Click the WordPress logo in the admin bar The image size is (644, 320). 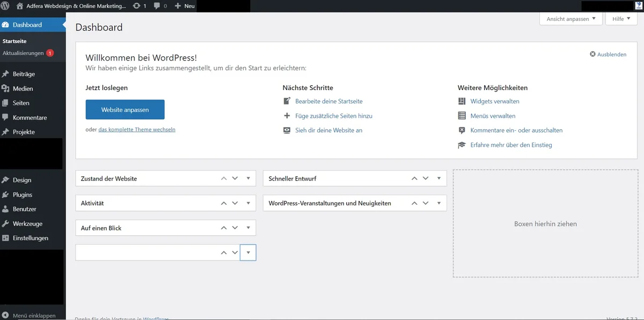click(x=6, y=6)
